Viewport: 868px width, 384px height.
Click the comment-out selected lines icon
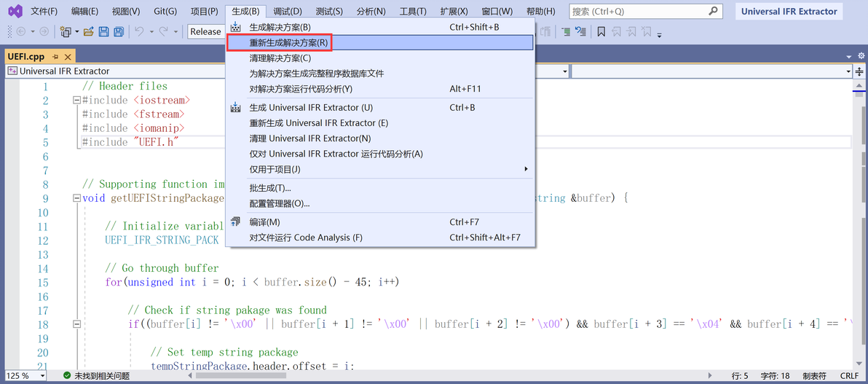(566, 31)
